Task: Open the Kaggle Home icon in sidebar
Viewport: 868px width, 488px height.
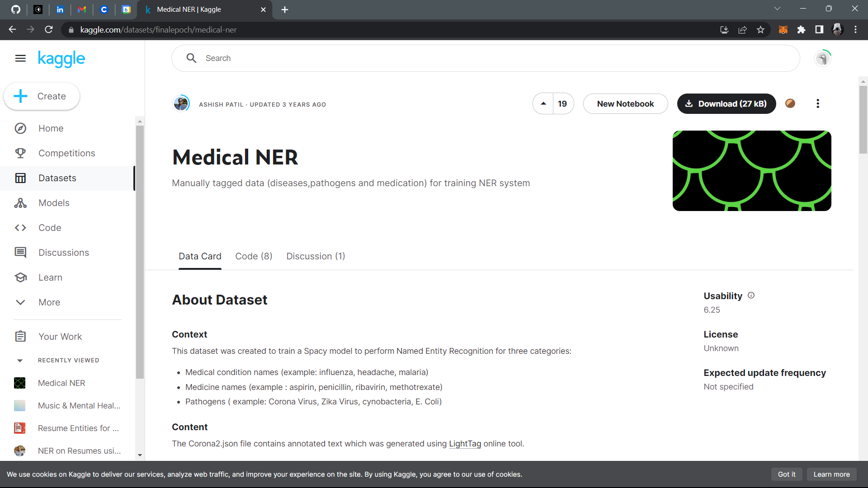Action: pyautogui.click(x=21, y=128)
